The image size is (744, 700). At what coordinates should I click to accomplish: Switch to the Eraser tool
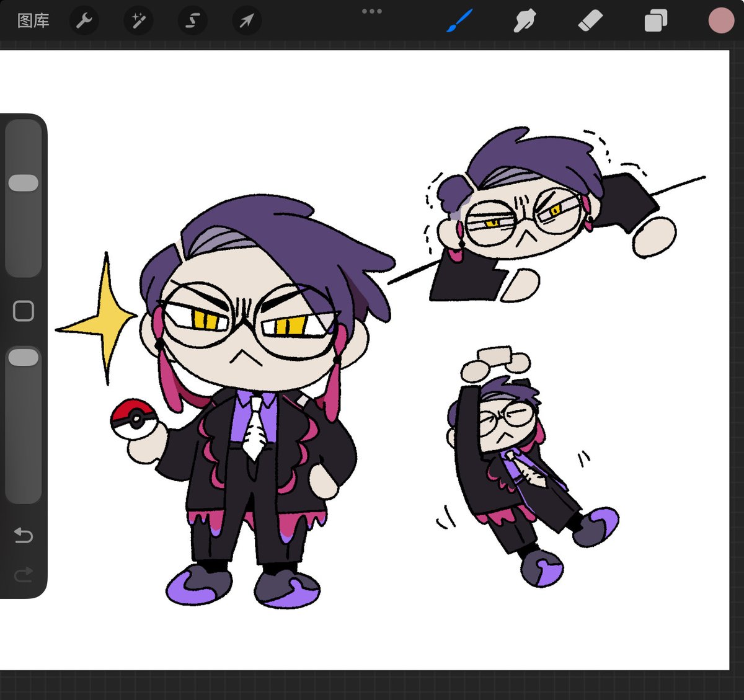(590, 20)
